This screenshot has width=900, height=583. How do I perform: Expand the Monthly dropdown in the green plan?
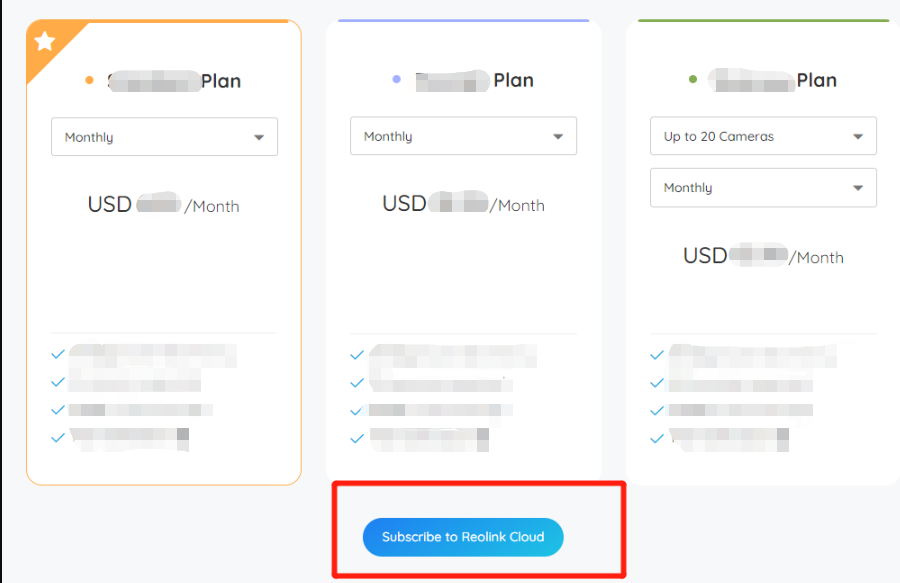pyautogui.click(x=763, y=188)
